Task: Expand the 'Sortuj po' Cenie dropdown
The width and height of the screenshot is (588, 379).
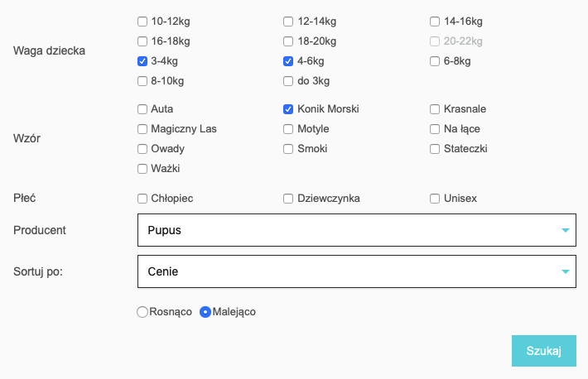Action: (x=356, y=271)
